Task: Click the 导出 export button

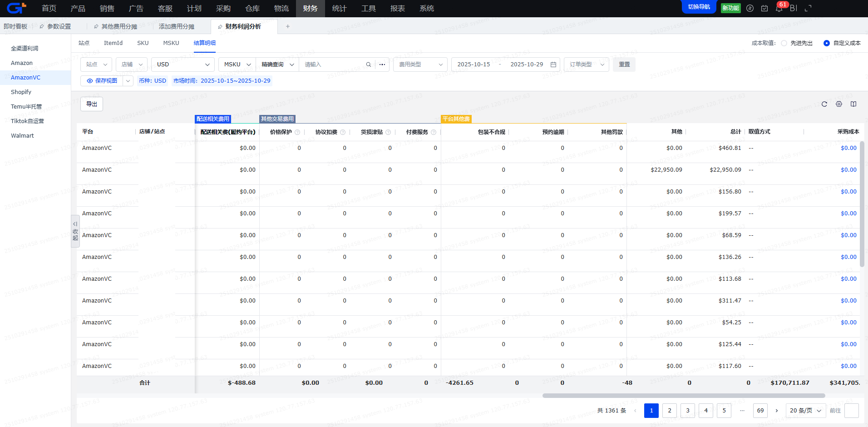Action: 92,104
